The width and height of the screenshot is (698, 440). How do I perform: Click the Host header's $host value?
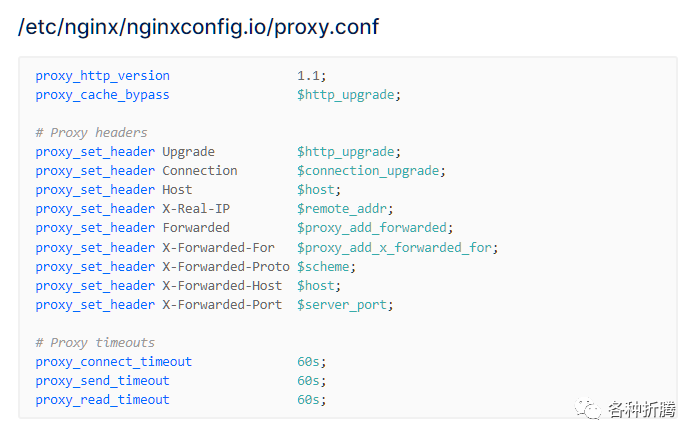316,190
